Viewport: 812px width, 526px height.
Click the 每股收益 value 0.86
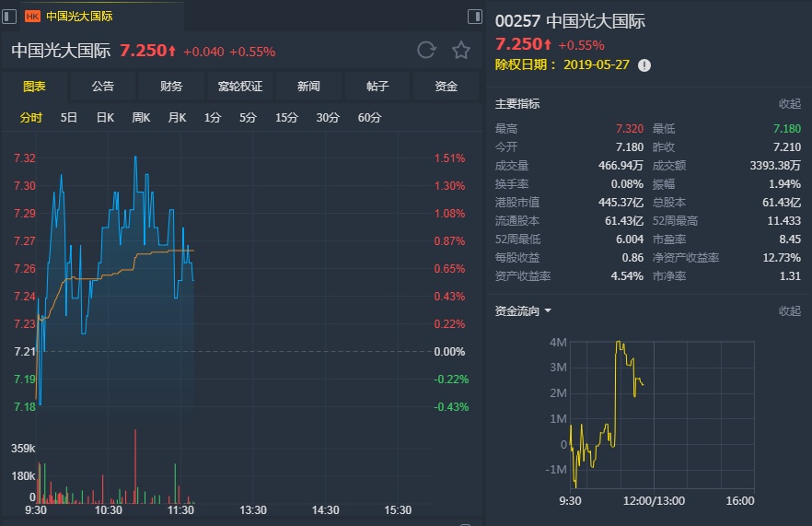point(632,258)
